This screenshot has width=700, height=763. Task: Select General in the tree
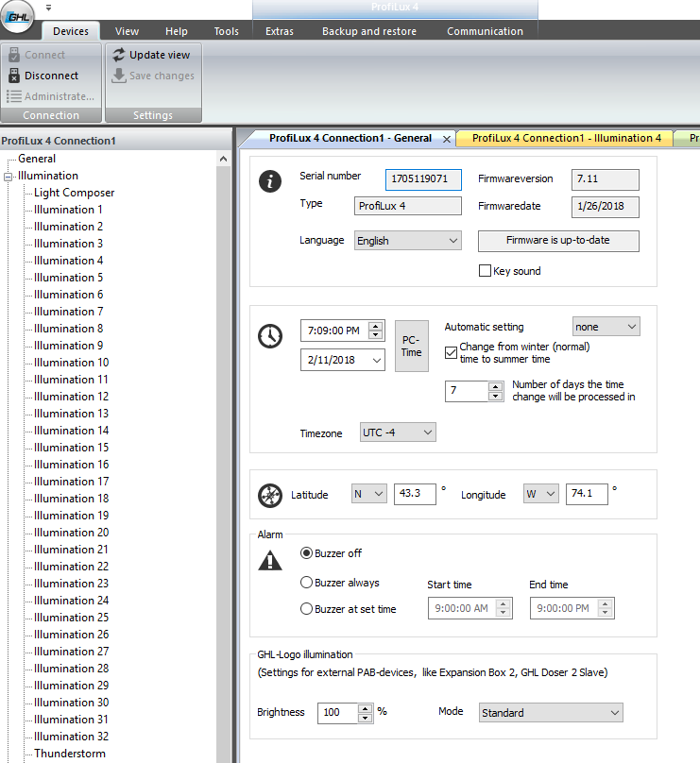click(37, 159)
